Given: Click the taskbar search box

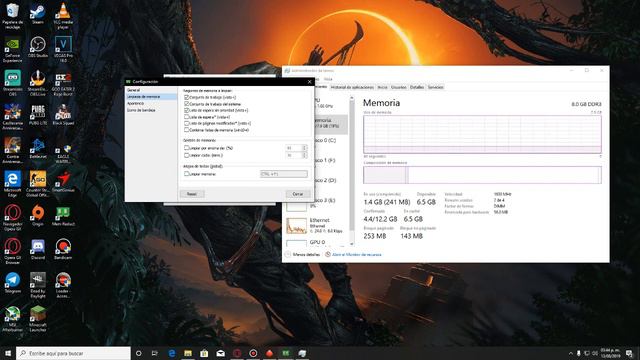Looking at the screenshot, I should [73, 353].
